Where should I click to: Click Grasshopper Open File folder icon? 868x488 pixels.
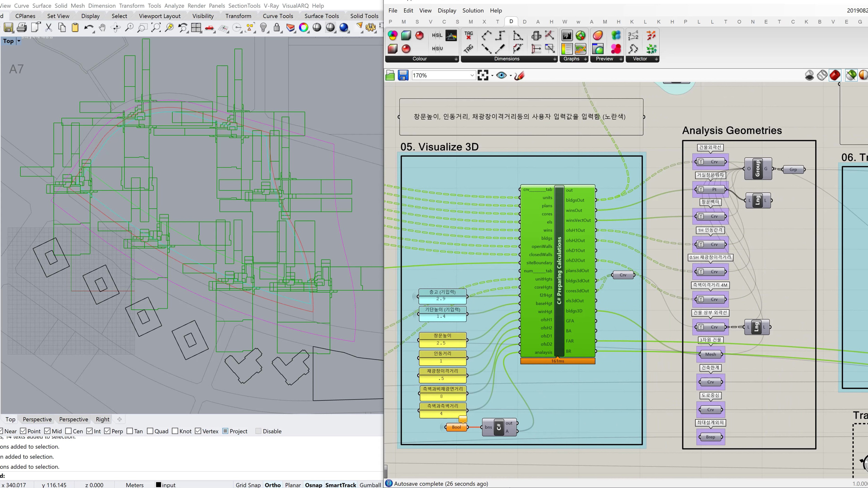[x=390, y=75]
